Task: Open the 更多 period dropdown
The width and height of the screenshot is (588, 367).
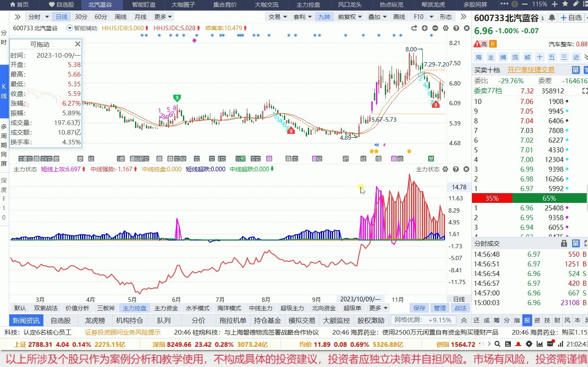Action: (x=163, y=17)
